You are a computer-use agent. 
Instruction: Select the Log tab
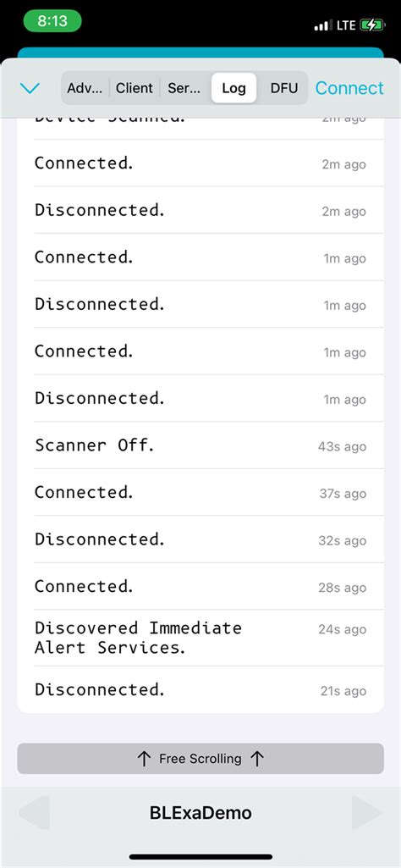click(233, 88)
